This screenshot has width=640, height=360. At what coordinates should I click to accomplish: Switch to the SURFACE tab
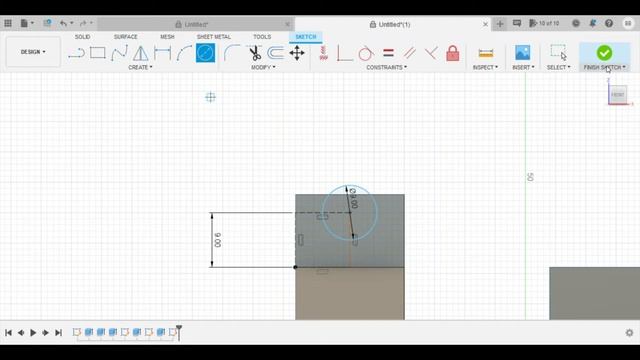coord(125,37)
